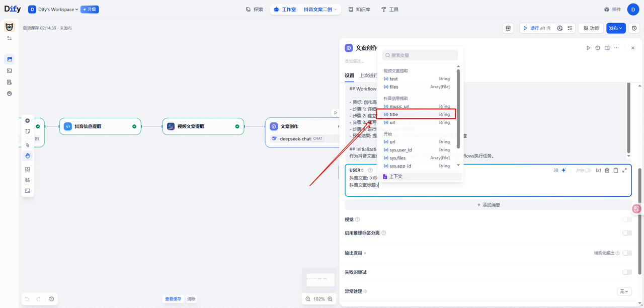The height and width of the screenshot is (308, 644).
Task: Switch to the 知识库 tab
Action: pos(359,9)
